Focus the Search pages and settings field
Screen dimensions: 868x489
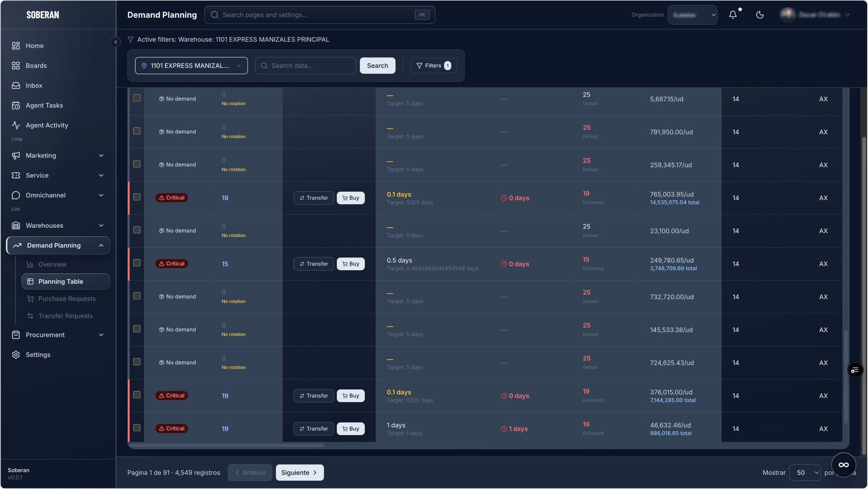pos(320,15)
